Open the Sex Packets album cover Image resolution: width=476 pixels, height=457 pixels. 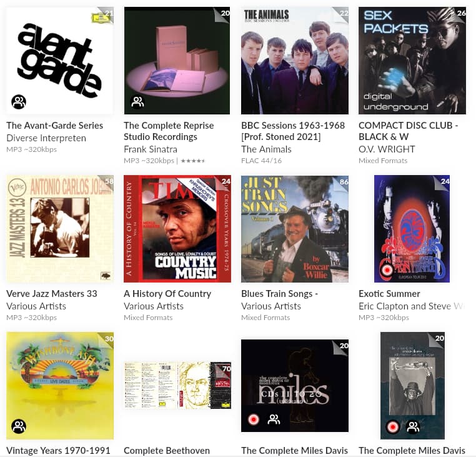[412, 61]
